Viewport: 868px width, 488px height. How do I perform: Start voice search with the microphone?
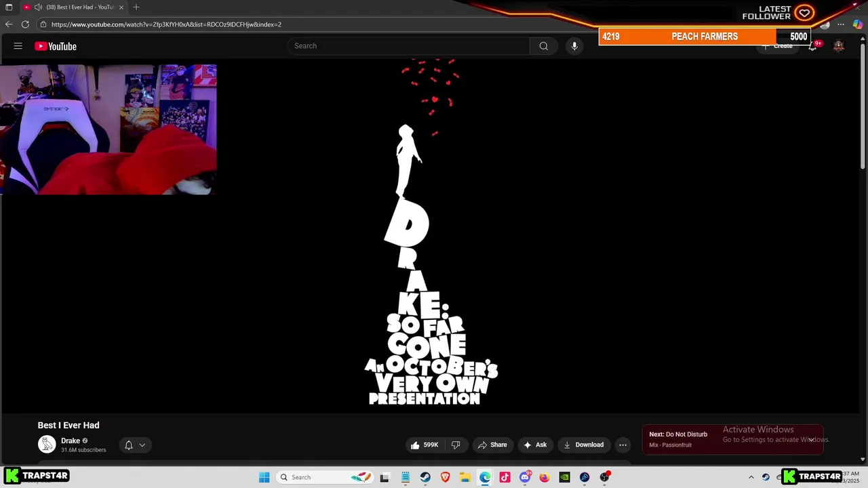coord(574,46)
